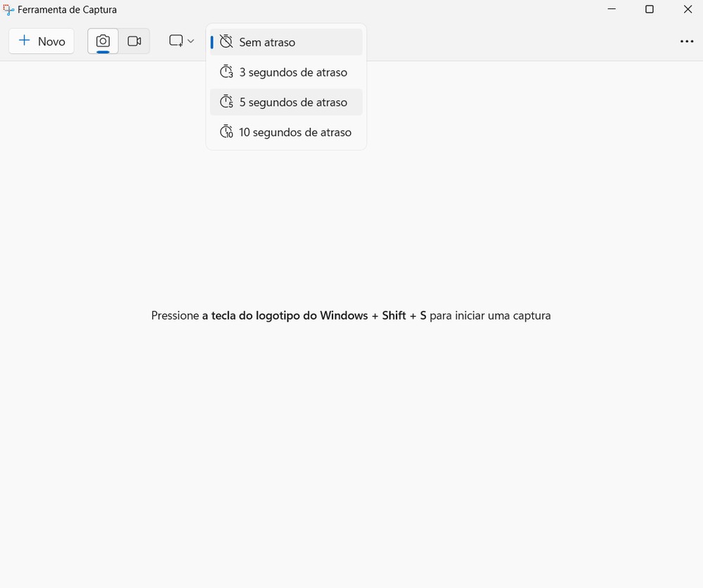The width and height of the screenshot is (703, 588).
Task: Open the snipping mode dropdown chevron
Action: (x=190, y=41)
